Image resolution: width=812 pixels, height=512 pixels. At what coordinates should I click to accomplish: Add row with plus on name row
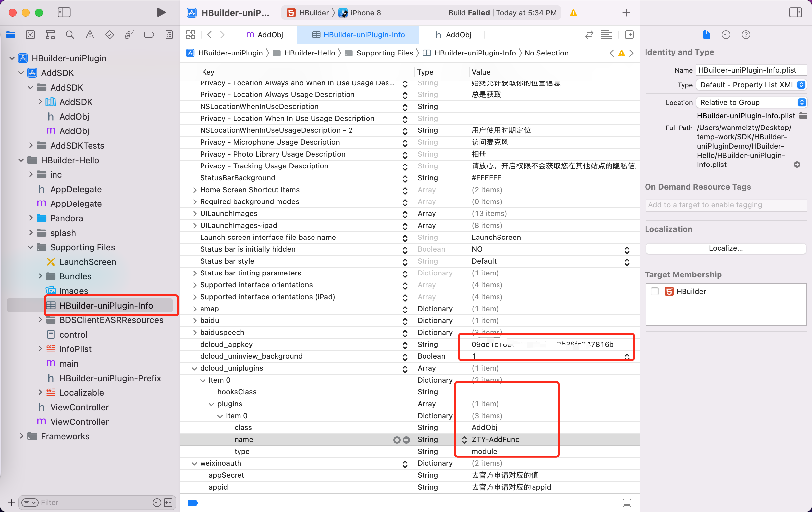397,440
